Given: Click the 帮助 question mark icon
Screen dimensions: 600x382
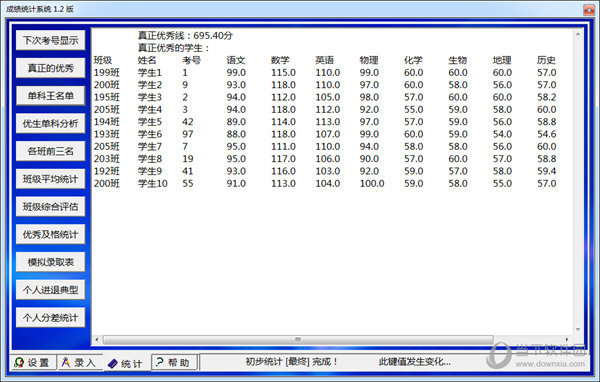Looking at the screenshot, I should tap(160, 362).
